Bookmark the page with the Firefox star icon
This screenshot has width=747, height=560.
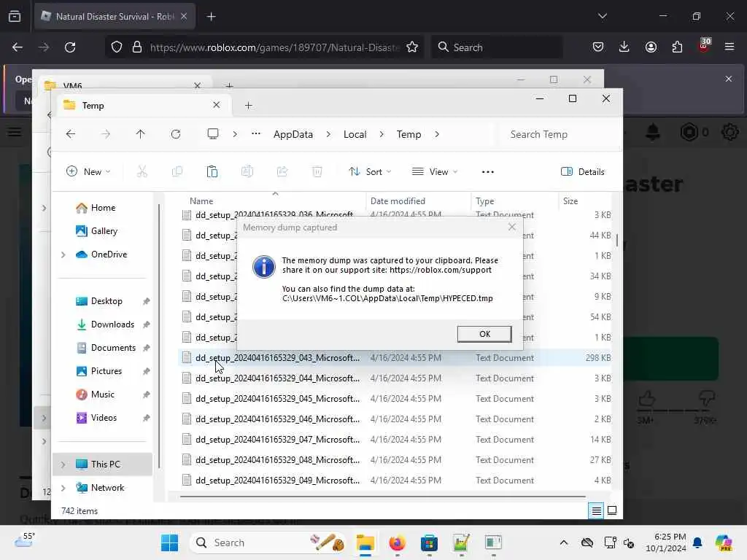click(412, 47)
